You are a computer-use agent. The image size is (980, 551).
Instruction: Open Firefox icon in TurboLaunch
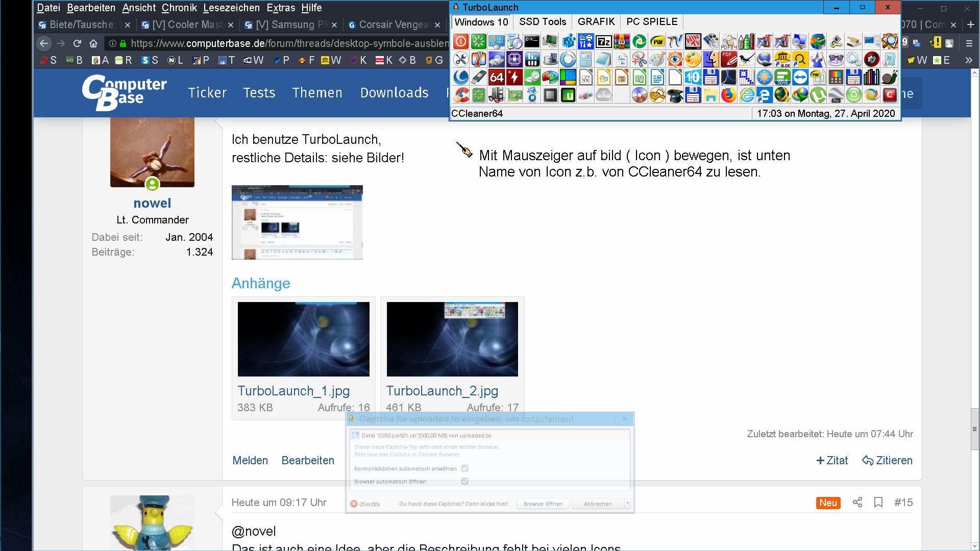click(x=729, y=95)
